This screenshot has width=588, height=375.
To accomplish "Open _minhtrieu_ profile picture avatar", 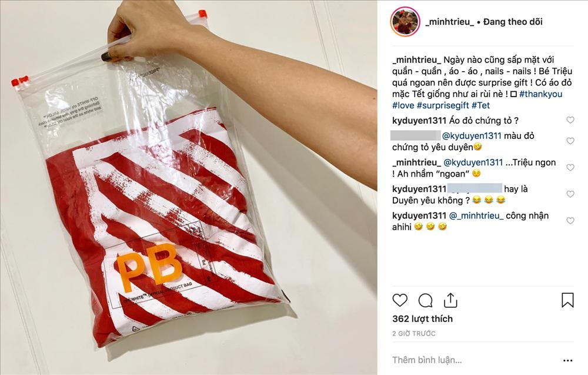I will click(x=405, y=21).
